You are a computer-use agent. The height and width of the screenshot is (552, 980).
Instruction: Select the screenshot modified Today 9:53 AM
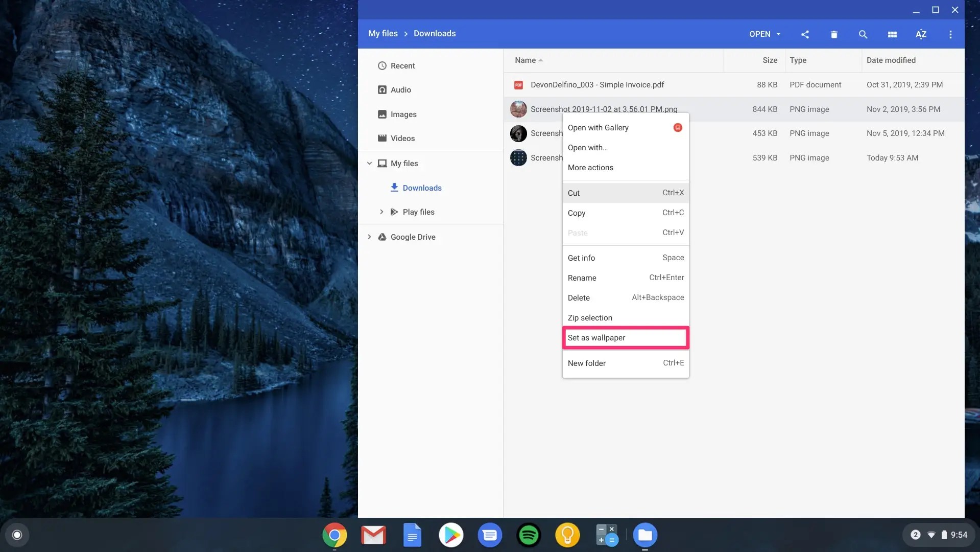734,158
